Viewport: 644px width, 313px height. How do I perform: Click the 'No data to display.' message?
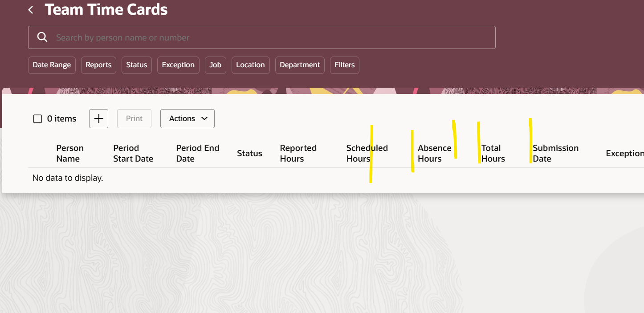pyautogui.click(x=68, y=178)
